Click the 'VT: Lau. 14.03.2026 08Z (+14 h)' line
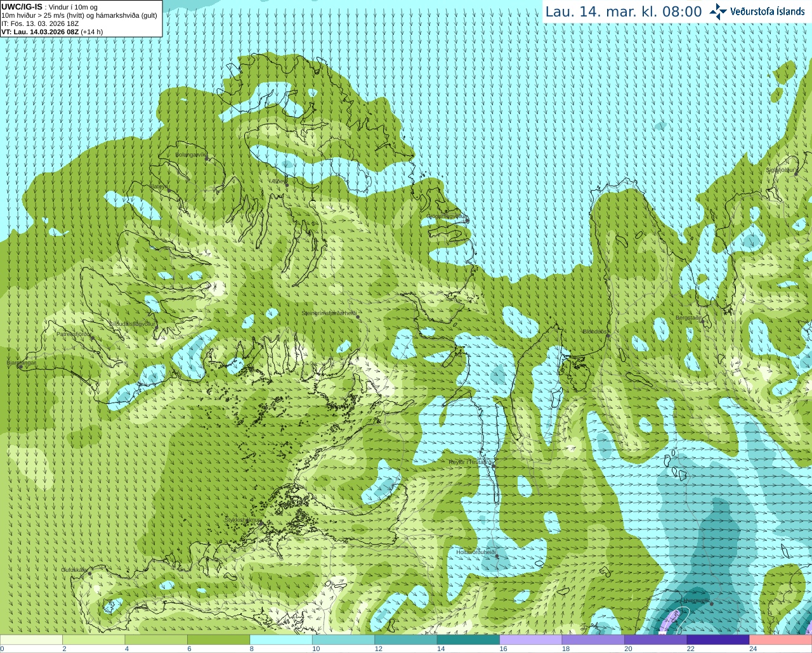The image size is (812, 653). tap(52, 32)
